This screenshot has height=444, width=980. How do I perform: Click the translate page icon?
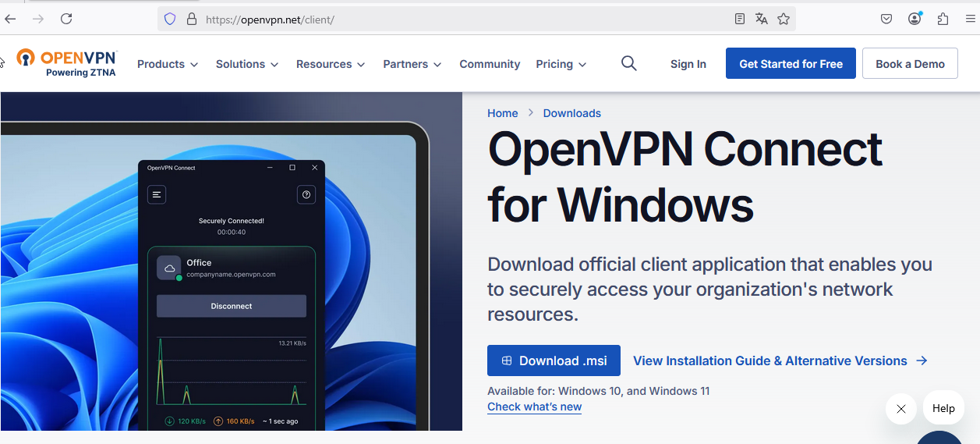click(x=762, y=19)
